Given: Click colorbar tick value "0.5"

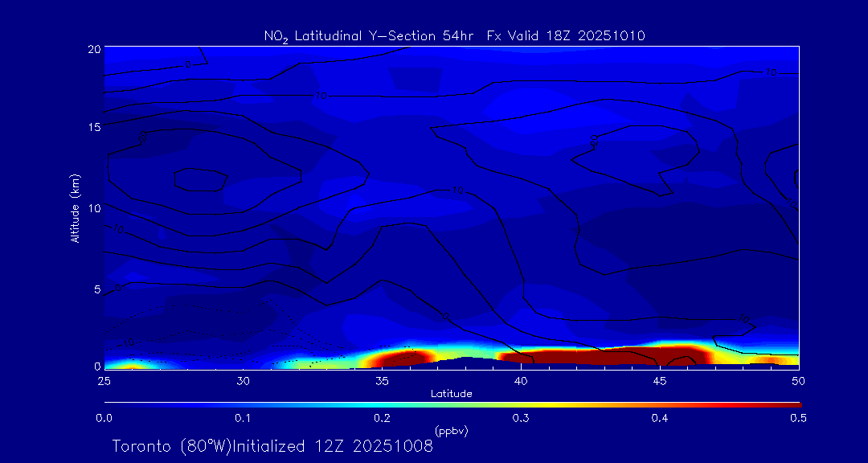Looking at the screenshot, I should click(x=799, y=419).
